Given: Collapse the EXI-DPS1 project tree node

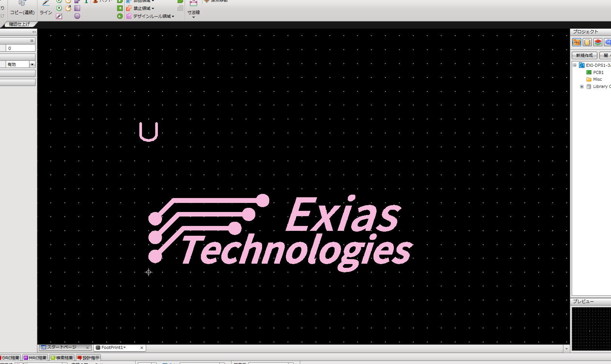Looking at the screenshot, I should click(x=575, y=65).
